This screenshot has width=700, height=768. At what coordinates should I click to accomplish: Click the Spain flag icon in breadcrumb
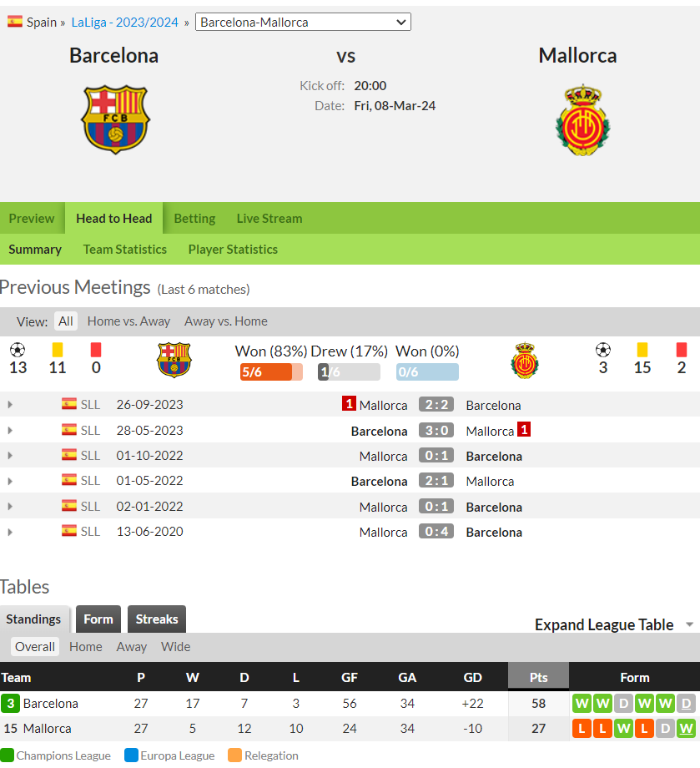(x=15, y=22)
